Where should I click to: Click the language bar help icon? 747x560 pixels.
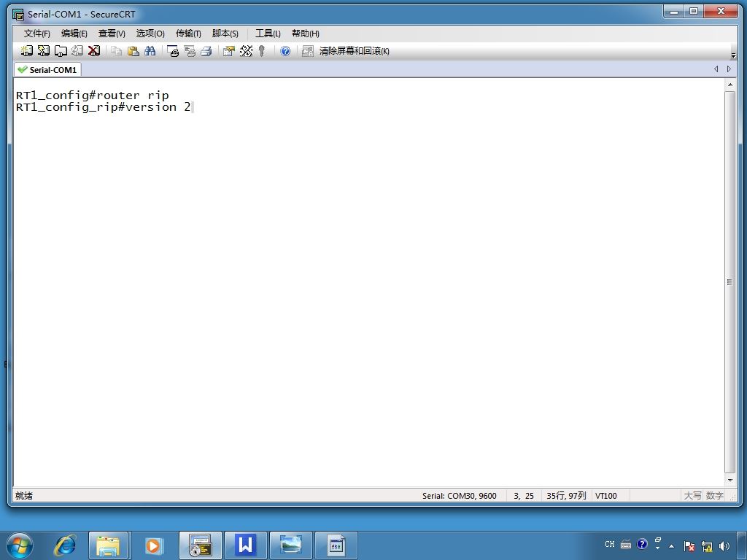click(x=642, y=544)
